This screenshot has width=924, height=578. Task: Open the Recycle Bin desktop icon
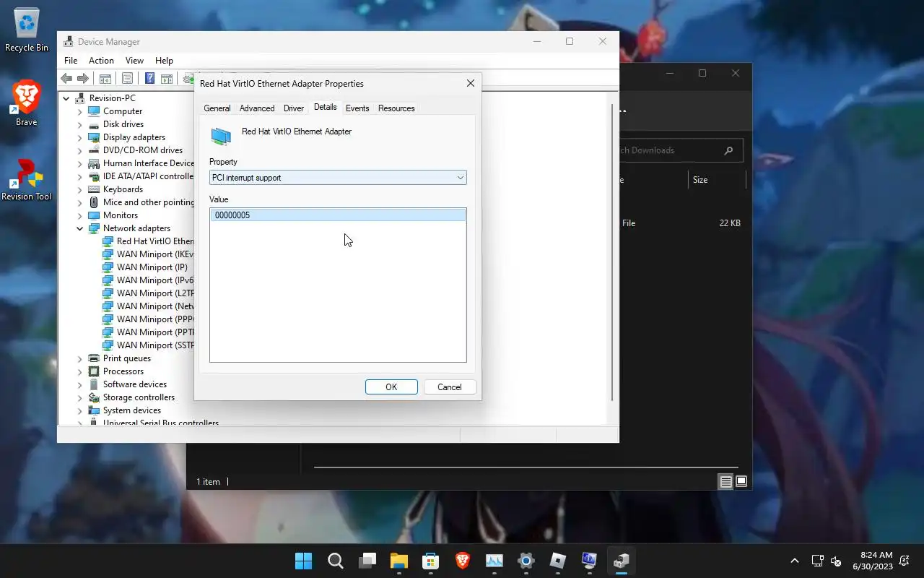click(27, 30)
